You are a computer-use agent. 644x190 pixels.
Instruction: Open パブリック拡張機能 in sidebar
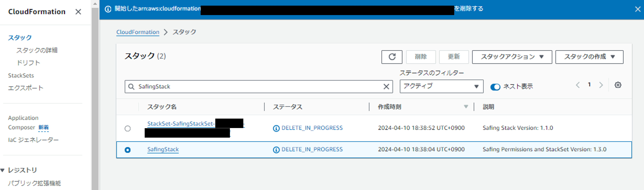click(x=34, y=183)
